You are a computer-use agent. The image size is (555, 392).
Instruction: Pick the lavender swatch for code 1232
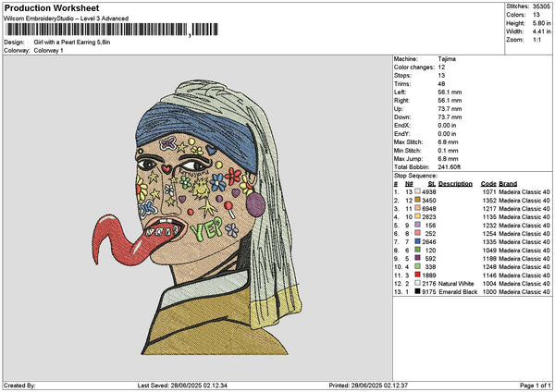[x=418, y=225]
